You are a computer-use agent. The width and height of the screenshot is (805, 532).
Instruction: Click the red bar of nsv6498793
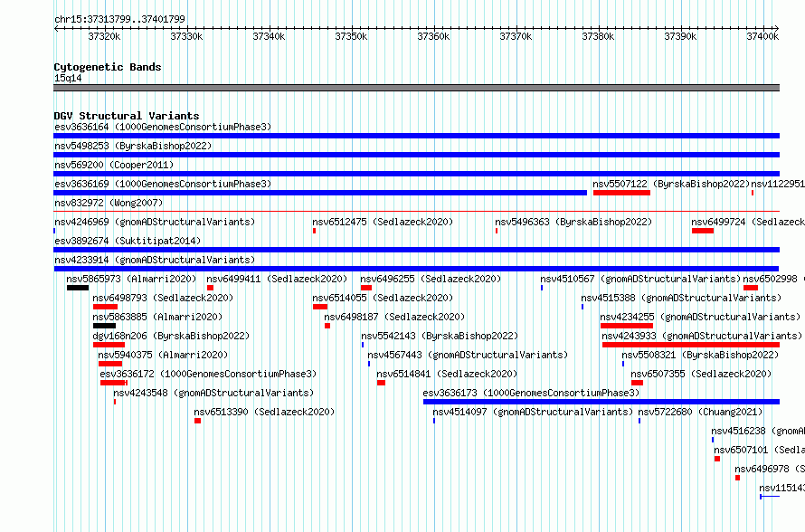click(x=105, y=307)
